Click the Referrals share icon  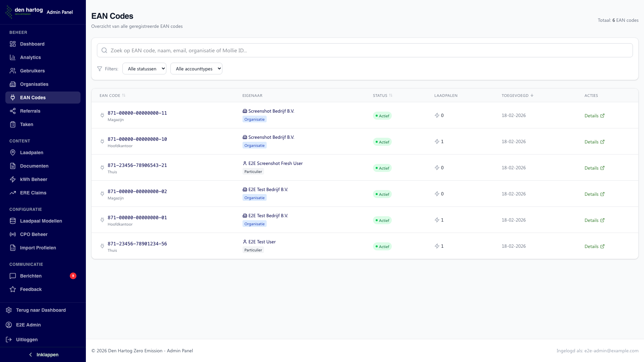pyautogui.click(x=13, y=111)
